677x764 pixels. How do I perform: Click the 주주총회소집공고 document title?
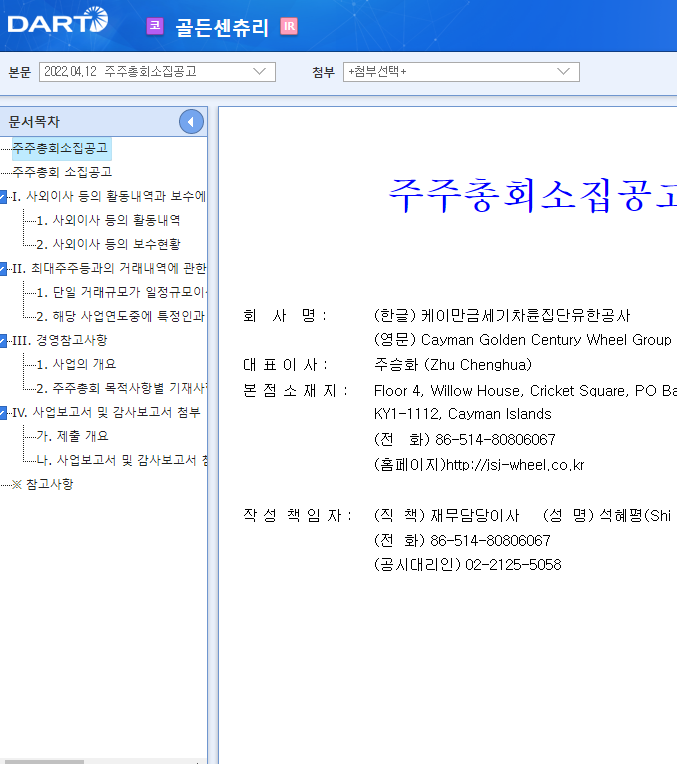point(532,195)
